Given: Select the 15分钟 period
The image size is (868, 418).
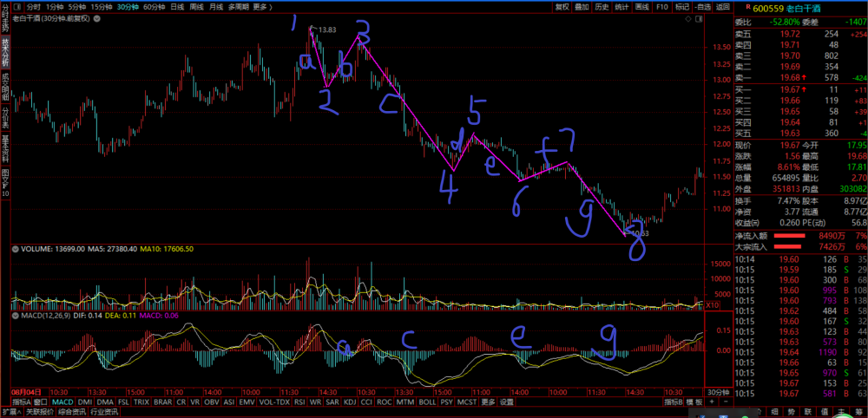Looking at the screenshot, I should (x=102, y=7).
